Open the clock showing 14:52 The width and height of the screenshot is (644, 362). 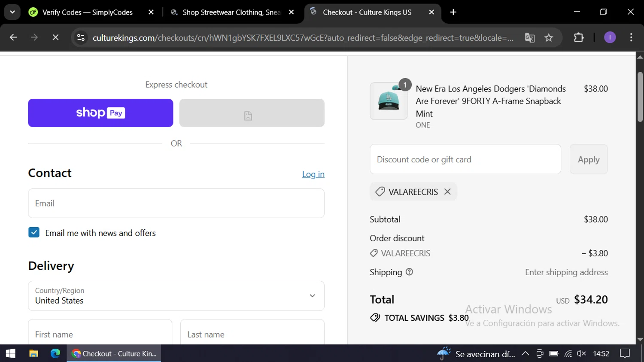(x=601, y=354)
